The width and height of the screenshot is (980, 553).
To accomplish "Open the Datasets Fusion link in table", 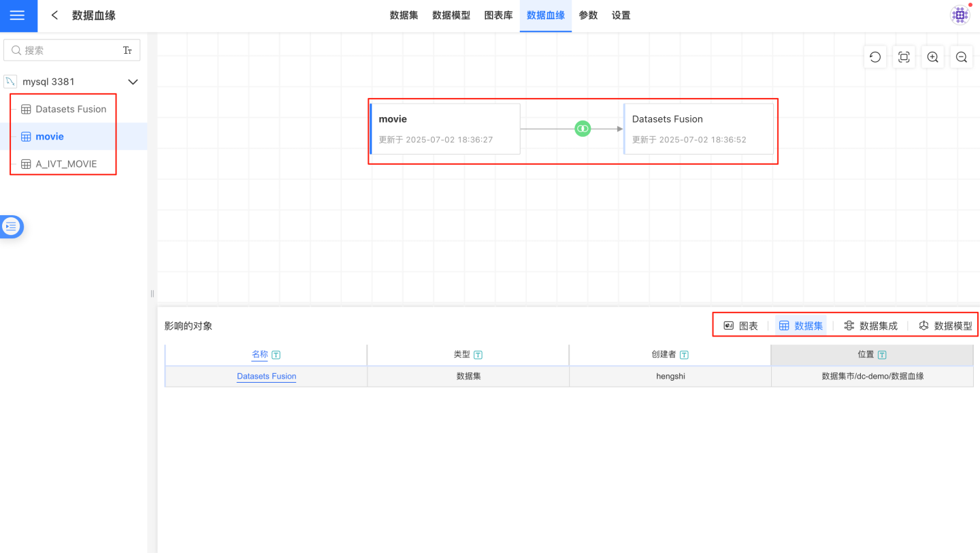I will pyautogui.click(x=266, y=376).
